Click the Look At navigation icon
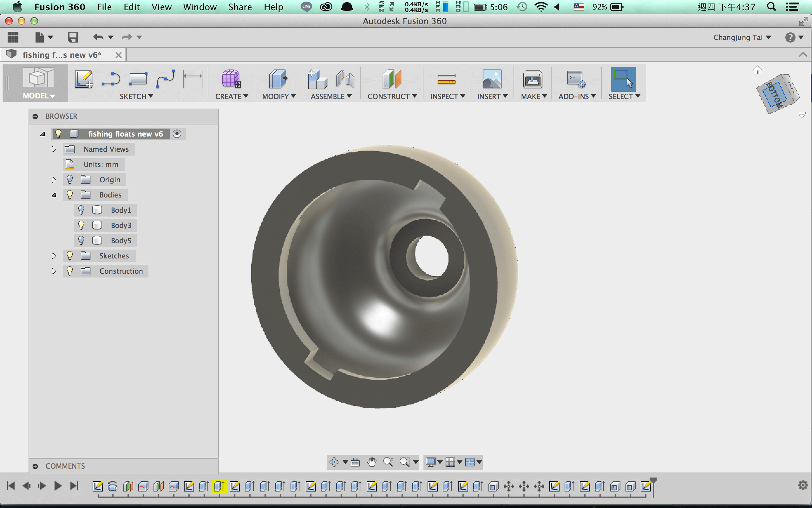This screenshot has width=812, height=508. (355, 462)
